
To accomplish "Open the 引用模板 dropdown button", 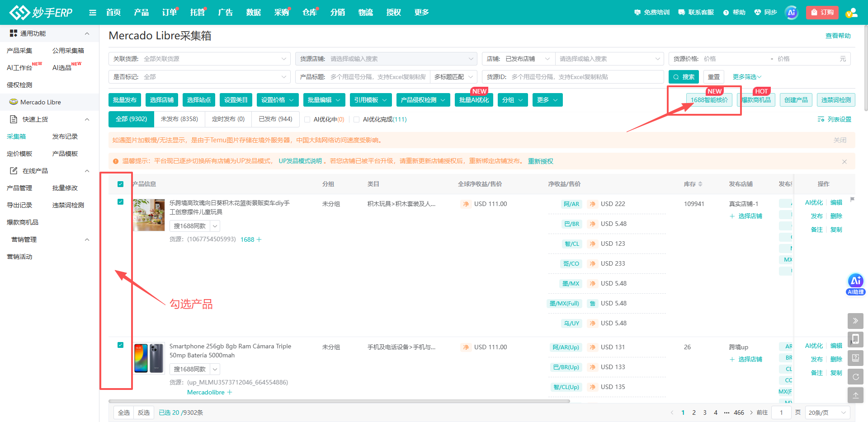I will (x=371, y=100).
